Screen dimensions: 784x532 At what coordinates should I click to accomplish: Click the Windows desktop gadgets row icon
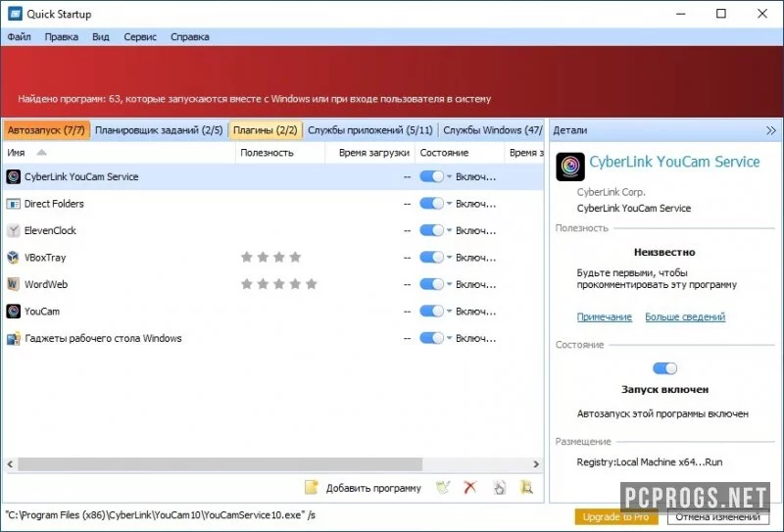[x=14, y=338]
